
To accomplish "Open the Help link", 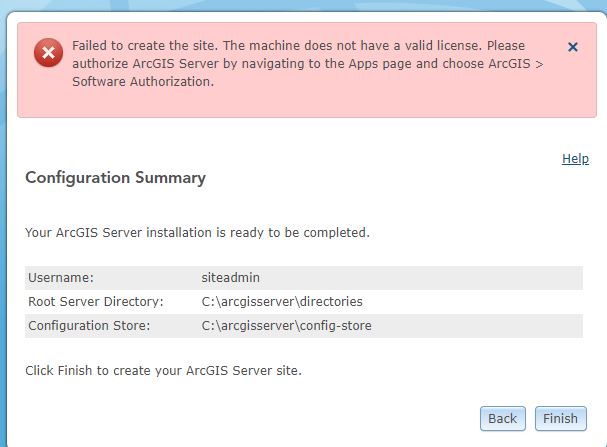I will [575, 159].
